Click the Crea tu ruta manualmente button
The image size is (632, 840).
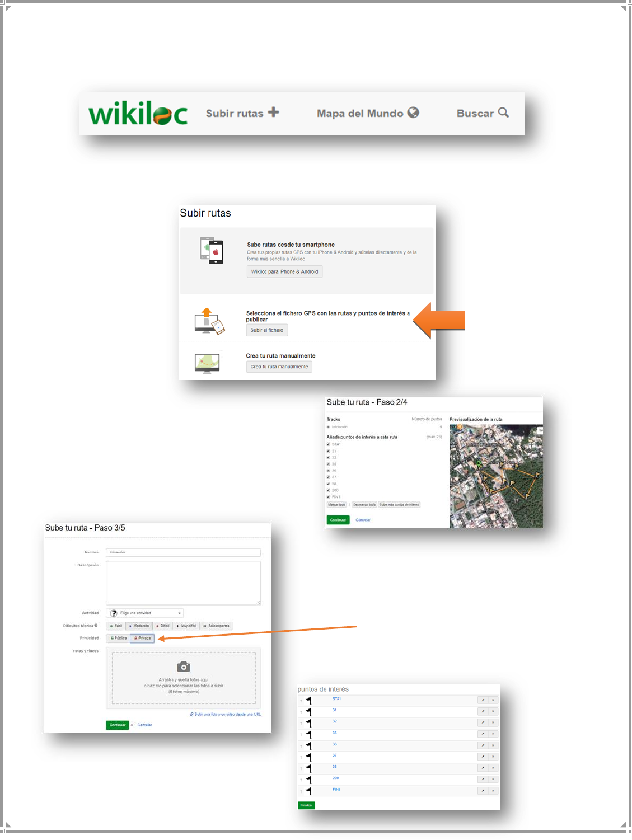tap(279, 367)
